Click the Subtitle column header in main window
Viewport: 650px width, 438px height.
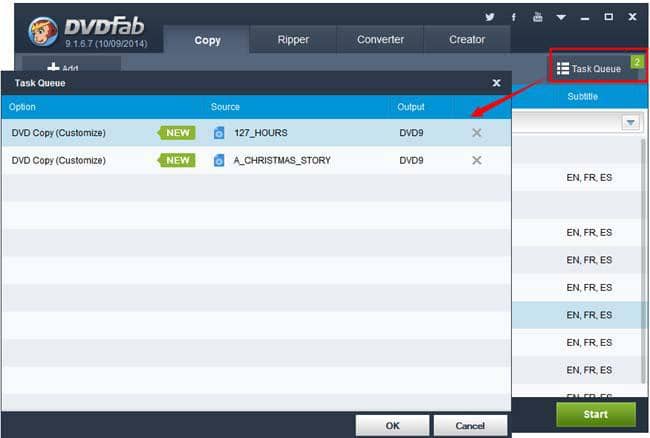[x=582, y=97]
